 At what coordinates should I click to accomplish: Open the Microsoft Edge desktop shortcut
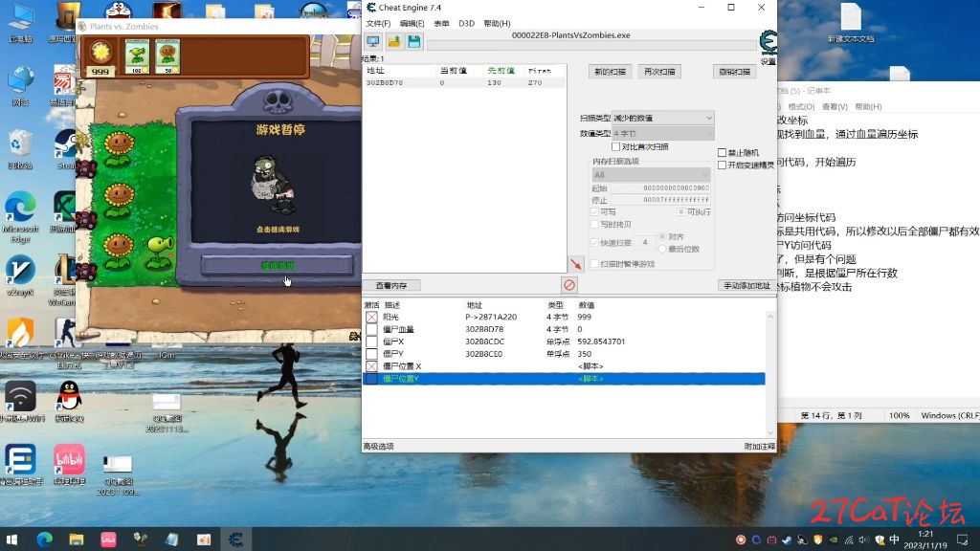coord(21,217)
